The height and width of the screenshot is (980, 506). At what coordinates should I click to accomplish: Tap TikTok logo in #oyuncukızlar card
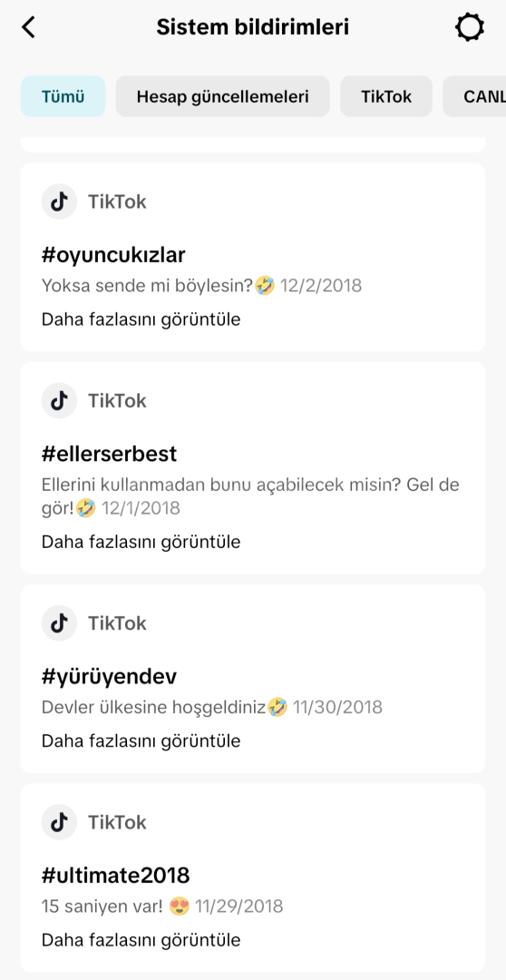(x=59, y=201)
